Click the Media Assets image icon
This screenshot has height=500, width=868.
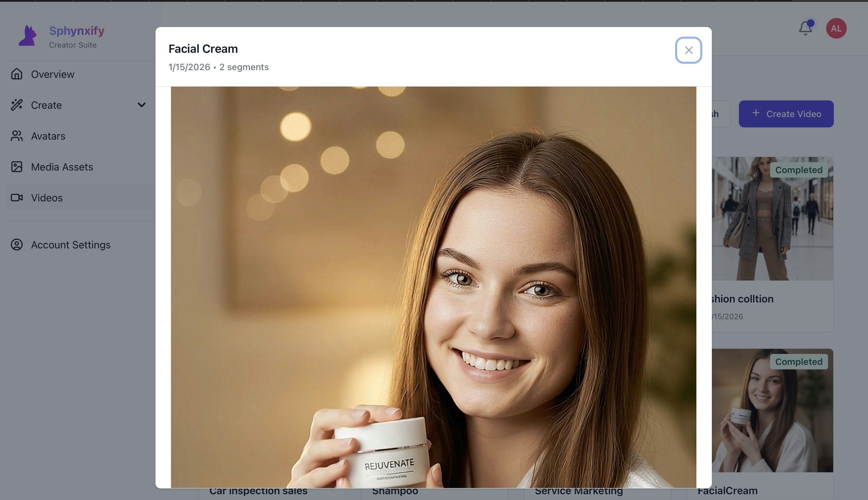pyautogui.click(x=16, y=167)
